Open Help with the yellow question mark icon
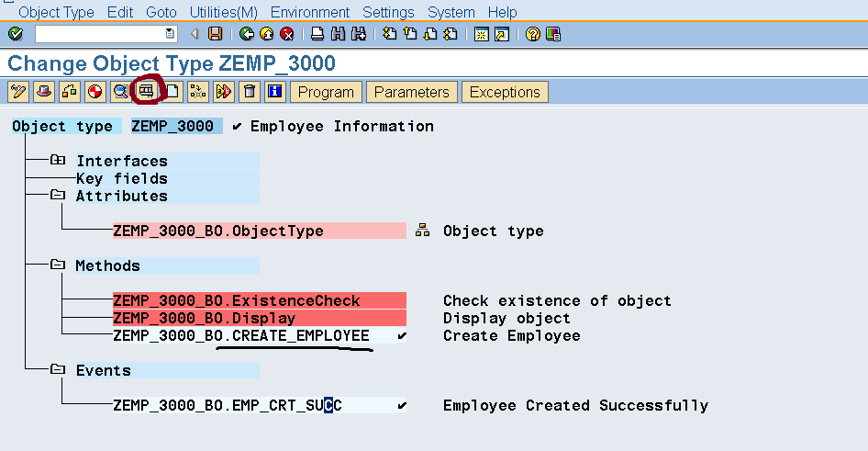868x451 pixels. [x=533, y=34]
